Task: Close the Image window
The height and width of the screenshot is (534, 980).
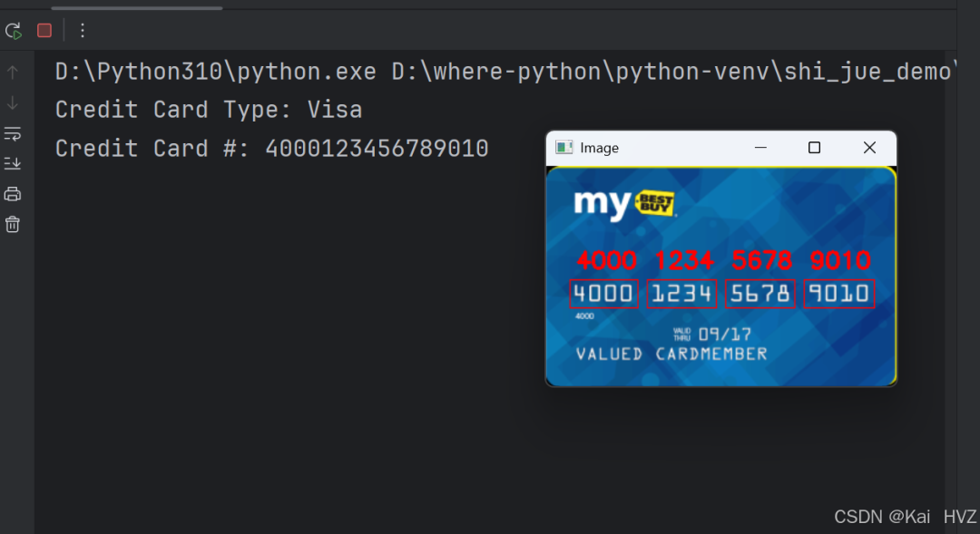Action: tap(869, 148)
